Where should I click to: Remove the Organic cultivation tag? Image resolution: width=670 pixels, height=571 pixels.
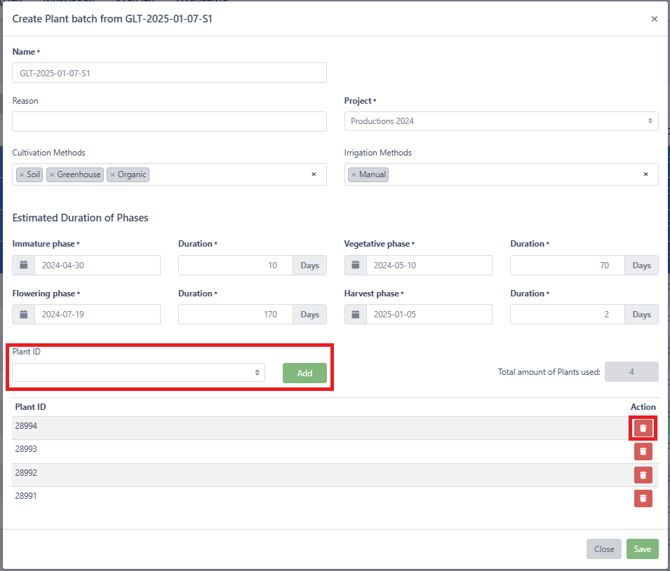pyautogui.click(x=112, y=175)
